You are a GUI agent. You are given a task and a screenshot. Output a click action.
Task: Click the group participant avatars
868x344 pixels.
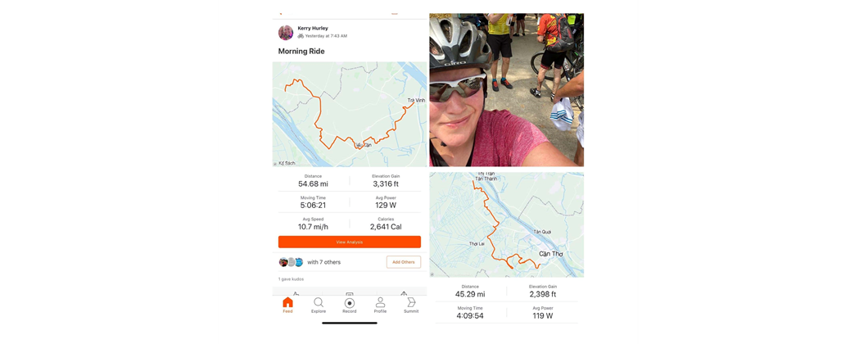(x=292, y=262)
